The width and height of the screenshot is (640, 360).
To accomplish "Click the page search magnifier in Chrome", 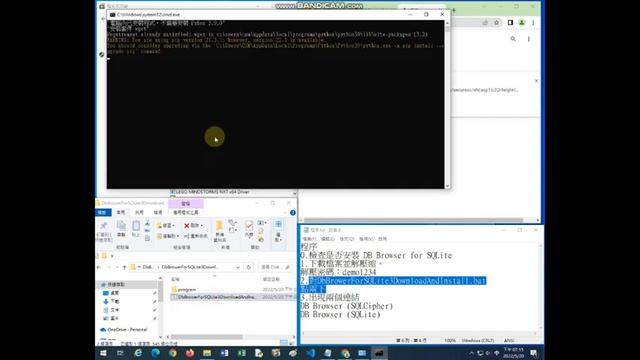I will pos(513,39).
